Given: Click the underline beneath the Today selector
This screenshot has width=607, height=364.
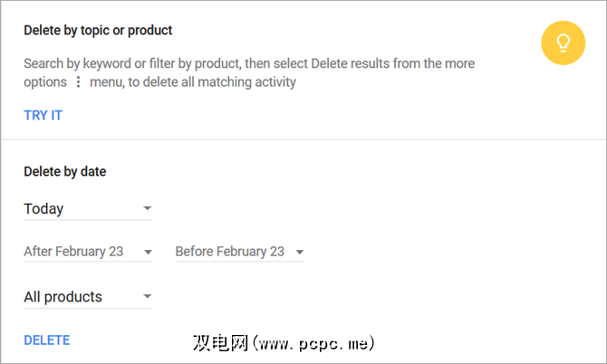Looking at the screenshot, I should (x=88, y=220).
